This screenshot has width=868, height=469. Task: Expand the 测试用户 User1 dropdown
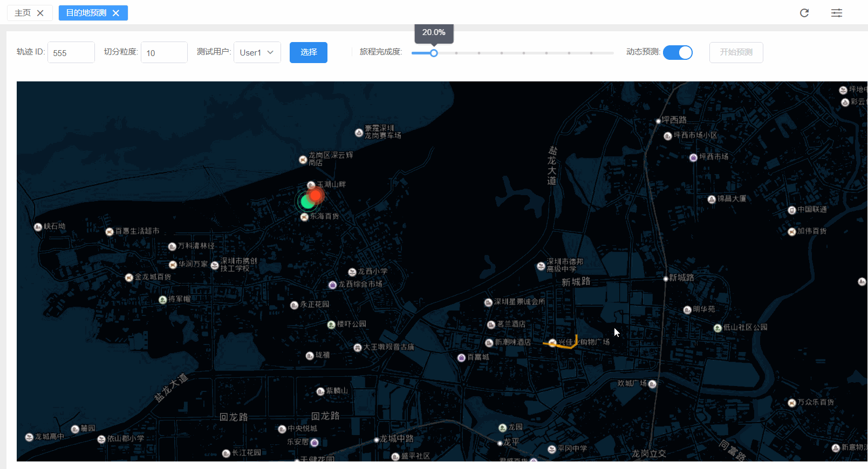(x=257, y=52)
